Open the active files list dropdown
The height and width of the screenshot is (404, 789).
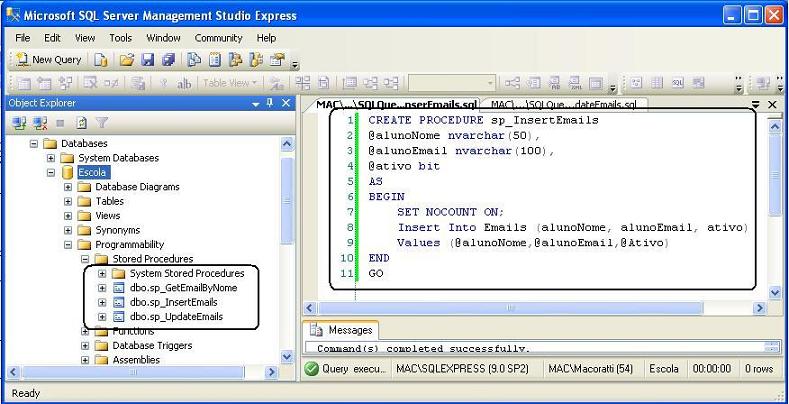[x=756, y=105]
